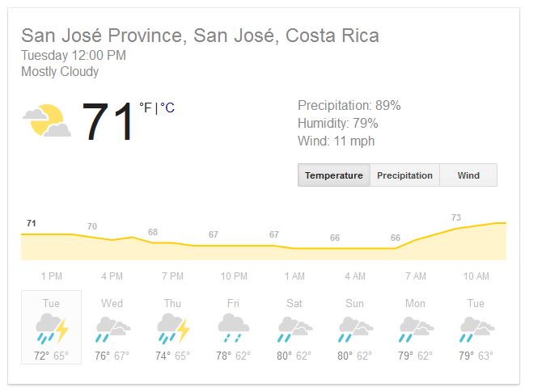
Task: Open the Temperature chart tab
Action: tap(333, 175)
